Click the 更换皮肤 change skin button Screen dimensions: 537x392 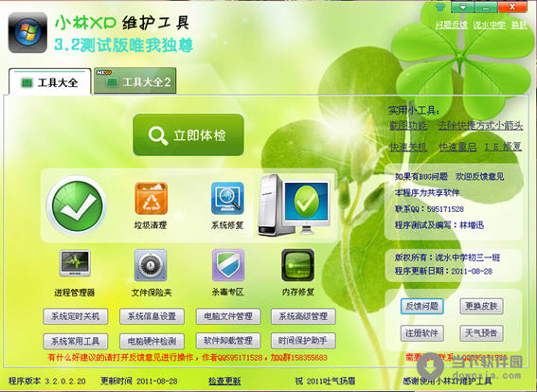pos(481,306)
